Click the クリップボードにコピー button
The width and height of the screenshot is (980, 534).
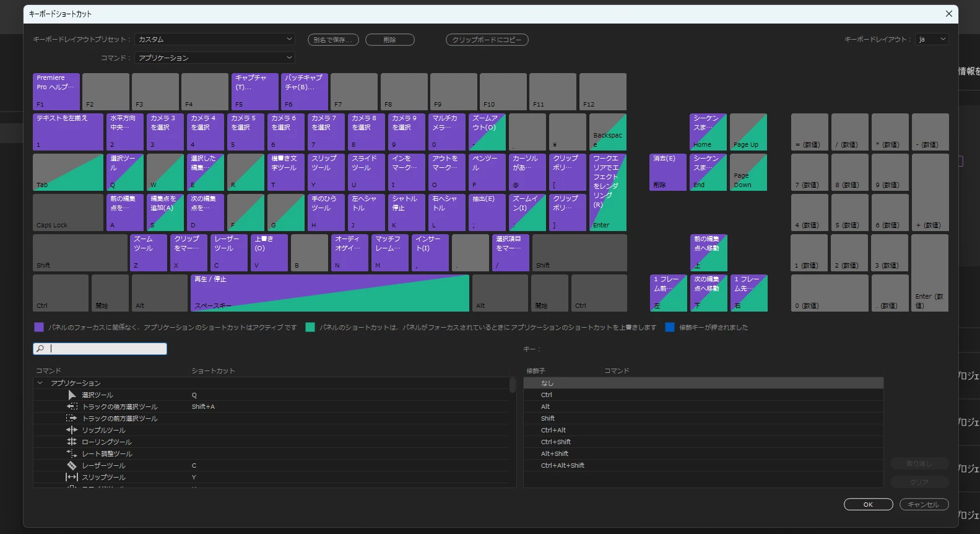click(x=487, y=40)
